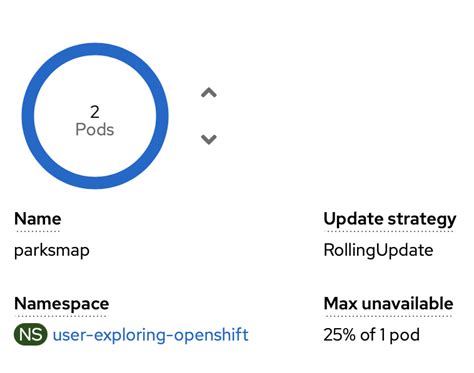Click the empty center of pod donut
This screenshot has height=373, width=474.
95,152
